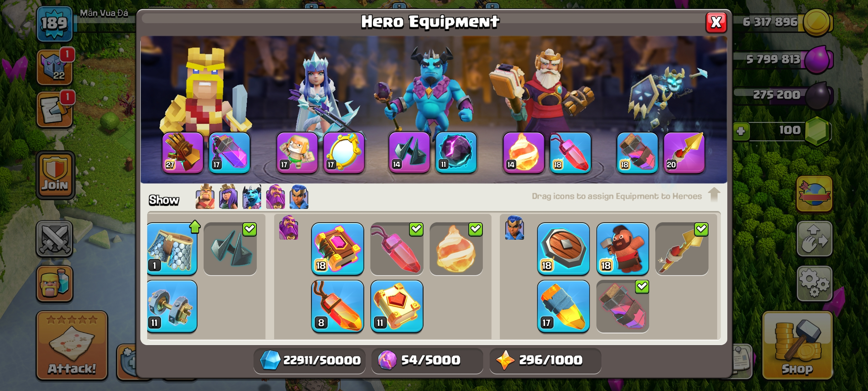
Task: Choose the level 8 Life Gem pendant
Action: click(x=337, y=306)
